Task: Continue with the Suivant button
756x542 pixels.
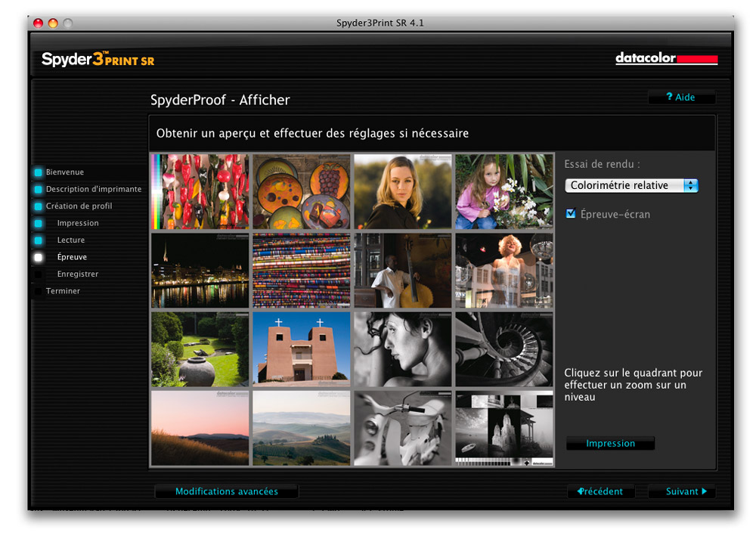Action: tap(682, 491)
